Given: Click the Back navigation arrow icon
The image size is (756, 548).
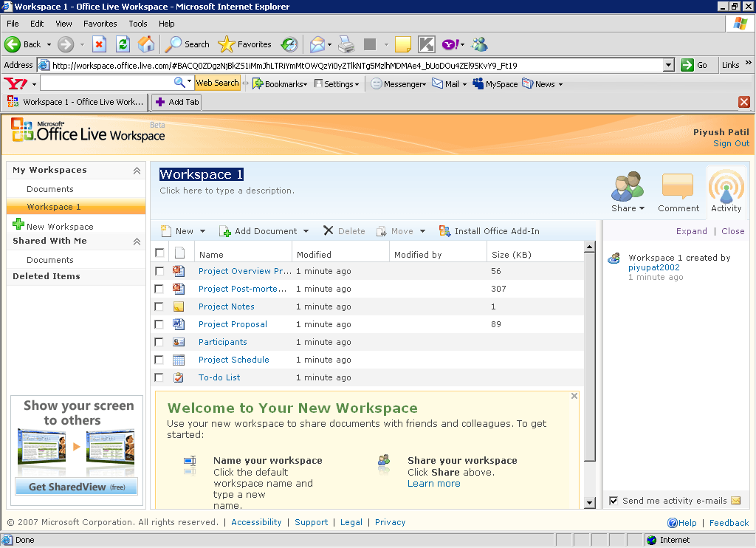Looking at the screenshot, I should tap(13, 44).
